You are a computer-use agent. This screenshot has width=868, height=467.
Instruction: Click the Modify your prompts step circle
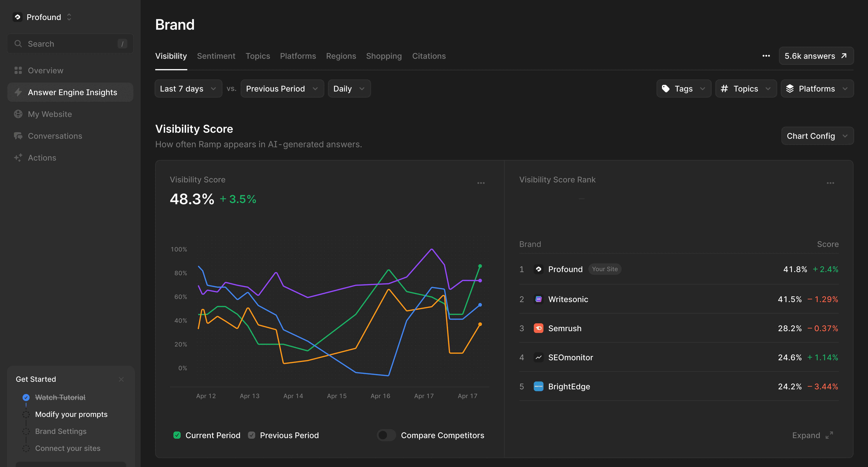[x=26, y=414]
